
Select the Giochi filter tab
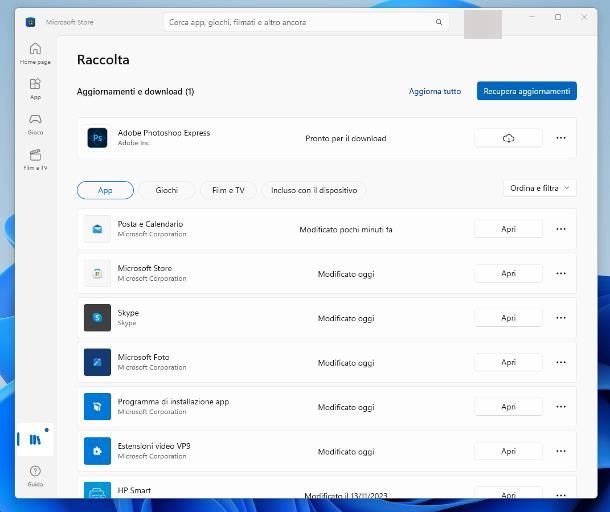coord(167,190)
